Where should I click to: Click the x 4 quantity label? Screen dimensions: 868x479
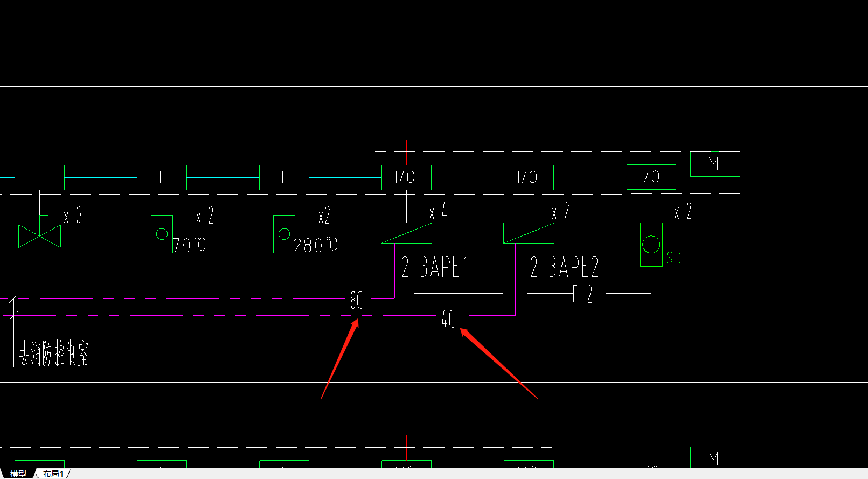pyautogui.click(x=439, y=212)
